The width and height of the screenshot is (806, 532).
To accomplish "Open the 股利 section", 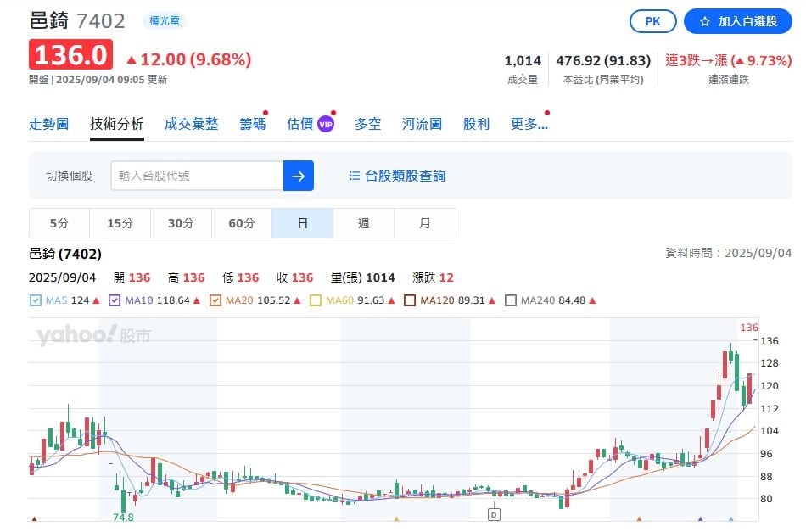I will click(477, 123).
